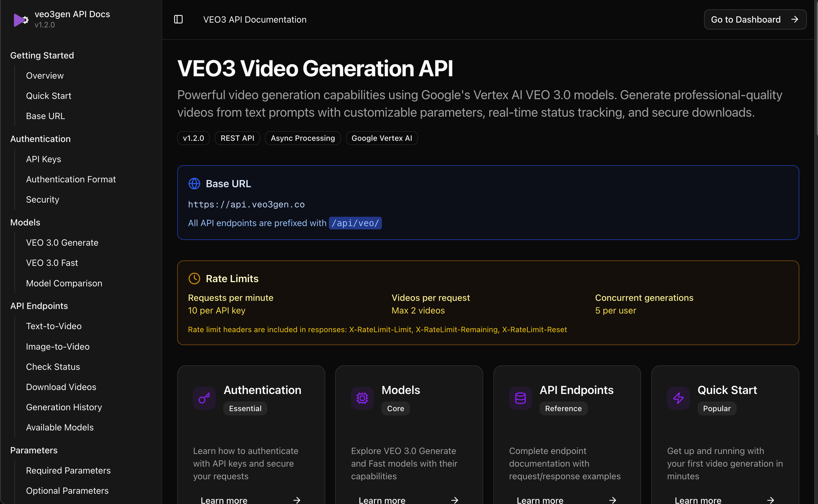Click the Core tag on Models card

pyautogui.click(x=395, y=408)
